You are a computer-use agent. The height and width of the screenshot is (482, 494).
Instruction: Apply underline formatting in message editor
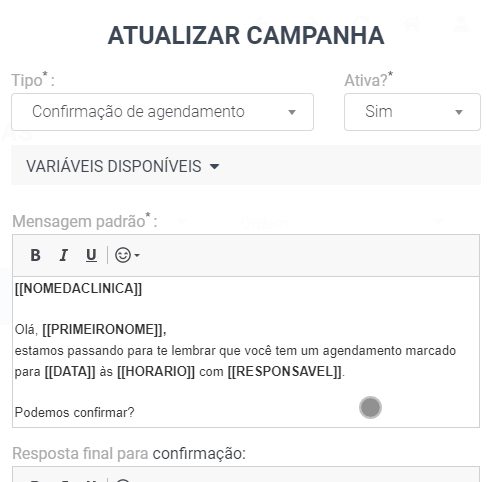point(91,255)
